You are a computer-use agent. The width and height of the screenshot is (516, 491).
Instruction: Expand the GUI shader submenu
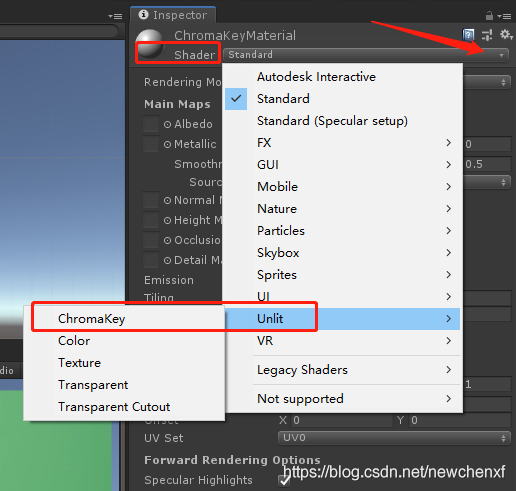coord(342,165)
